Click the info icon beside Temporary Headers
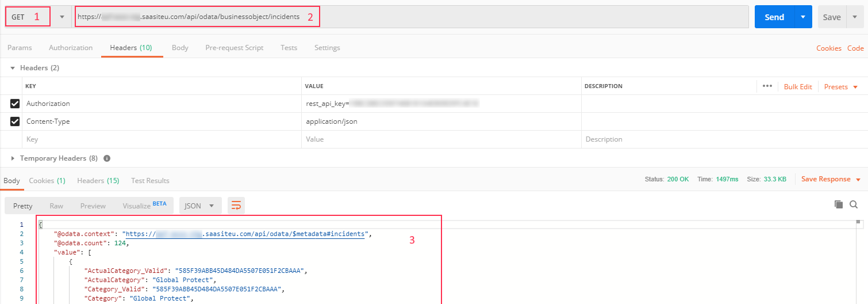This screenshot has width=868, height=304. point(107,158)
